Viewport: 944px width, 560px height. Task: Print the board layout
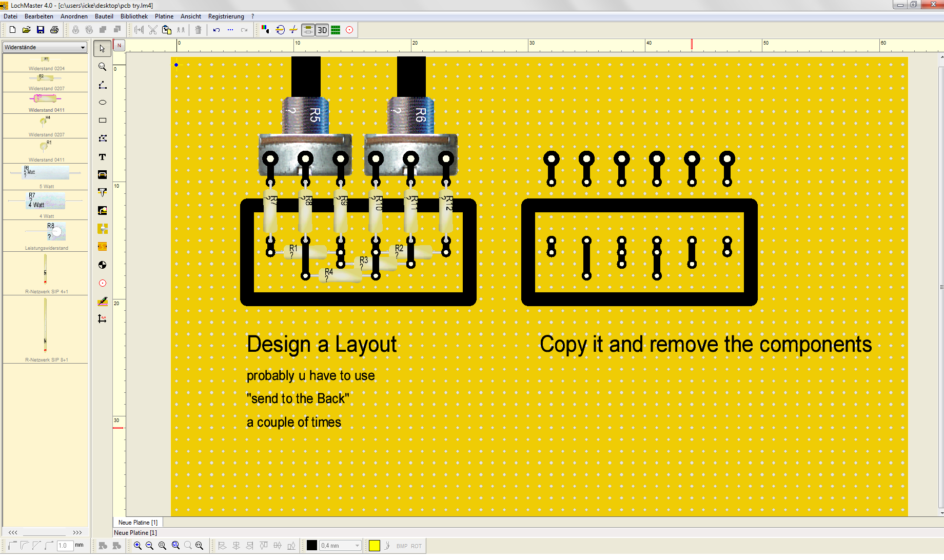54,30
